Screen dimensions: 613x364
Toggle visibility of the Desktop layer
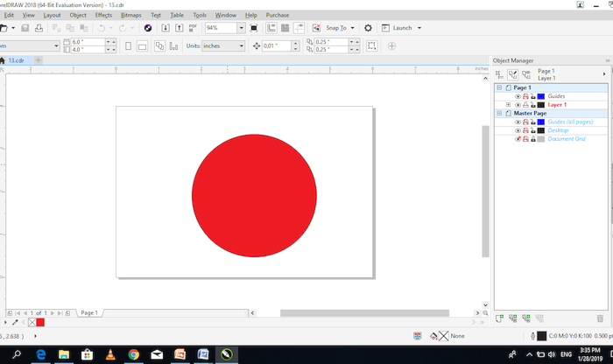(518, 130)
